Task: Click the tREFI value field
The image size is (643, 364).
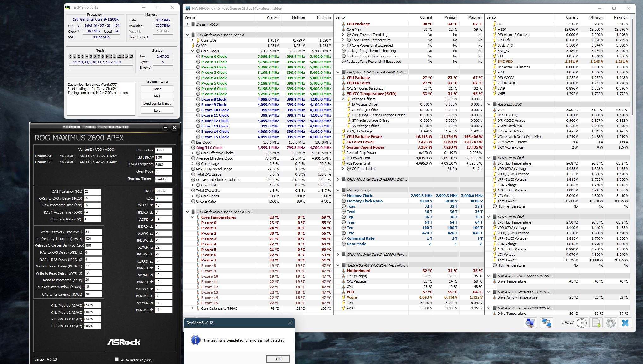Action: 163,191
